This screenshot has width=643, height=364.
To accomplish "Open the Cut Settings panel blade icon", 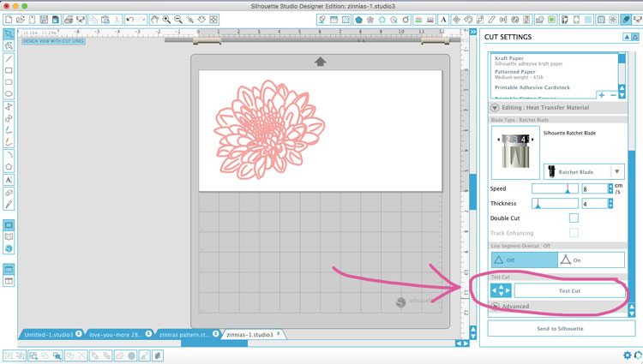I will click(x=626, y=19).
